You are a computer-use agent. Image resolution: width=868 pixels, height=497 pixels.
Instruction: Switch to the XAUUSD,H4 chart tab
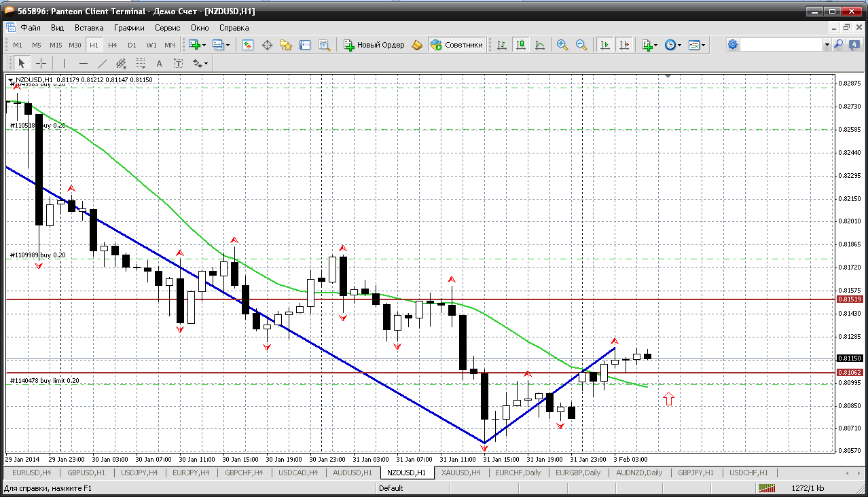pyautogui.click(x=460, y=473)
